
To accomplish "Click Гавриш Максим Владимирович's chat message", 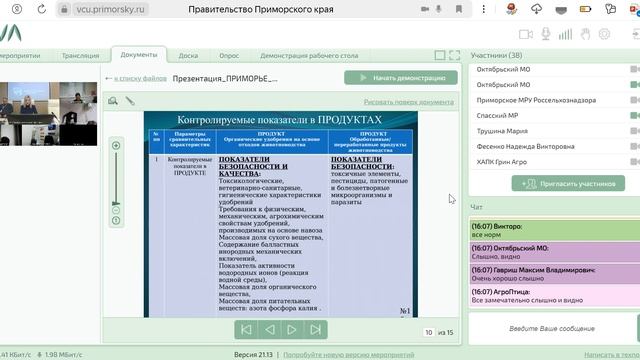I will 555,274.
